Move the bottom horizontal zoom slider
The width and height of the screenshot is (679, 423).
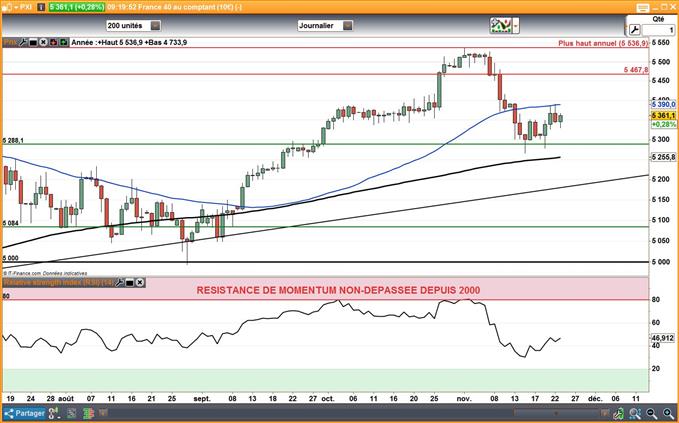556,413
